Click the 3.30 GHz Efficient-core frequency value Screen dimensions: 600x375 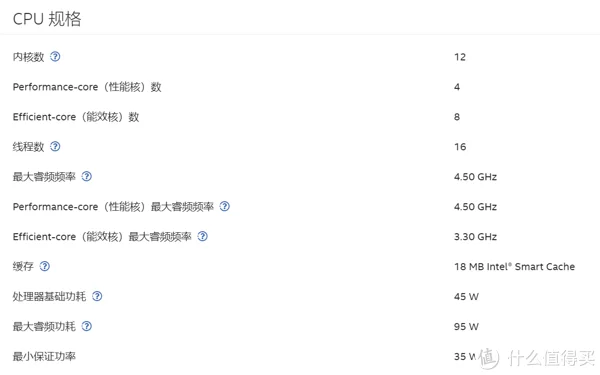475,236
